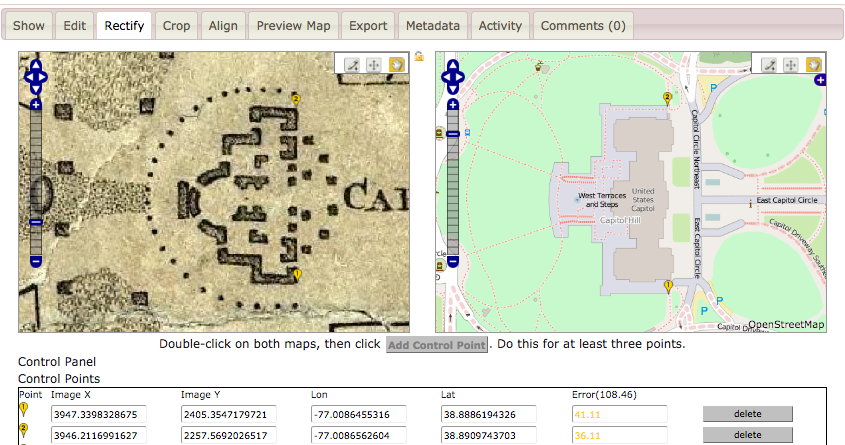Activate pan hand tool on left map
The image size is (845, 445).
tap(396, 64)
